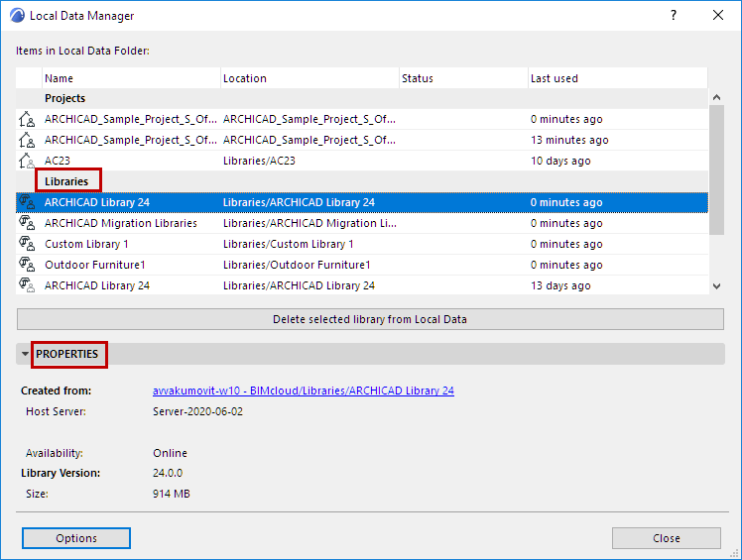Click Size value 914 MB
Screen dimensions: 742x560
[172, 494]
